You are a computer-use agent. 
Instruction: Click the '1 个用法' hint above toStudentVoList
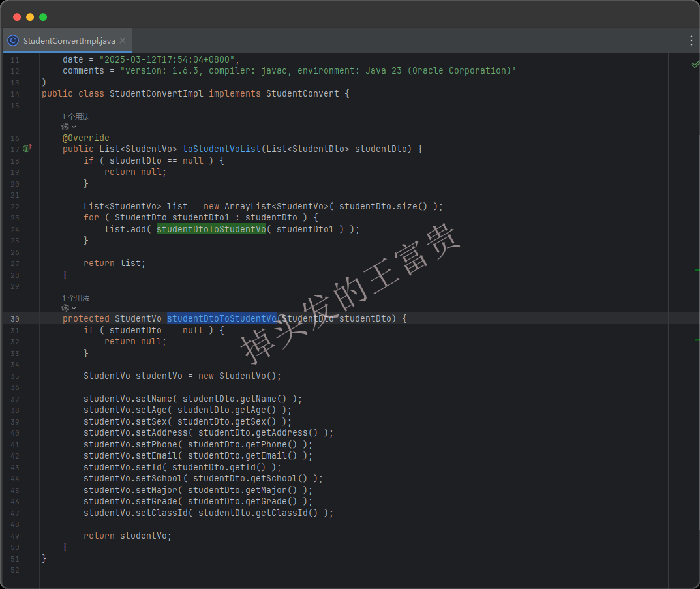pos(76,117)
